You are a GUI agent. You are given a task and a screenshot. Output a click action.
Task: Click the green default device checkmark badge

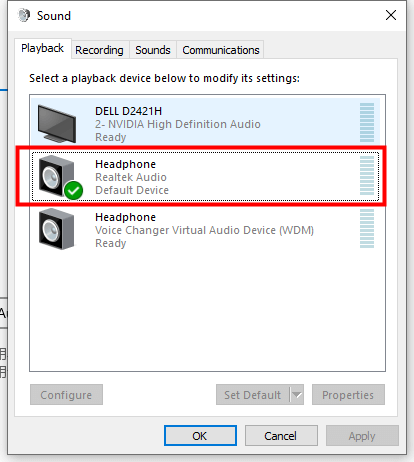click(x=73, y=191)
